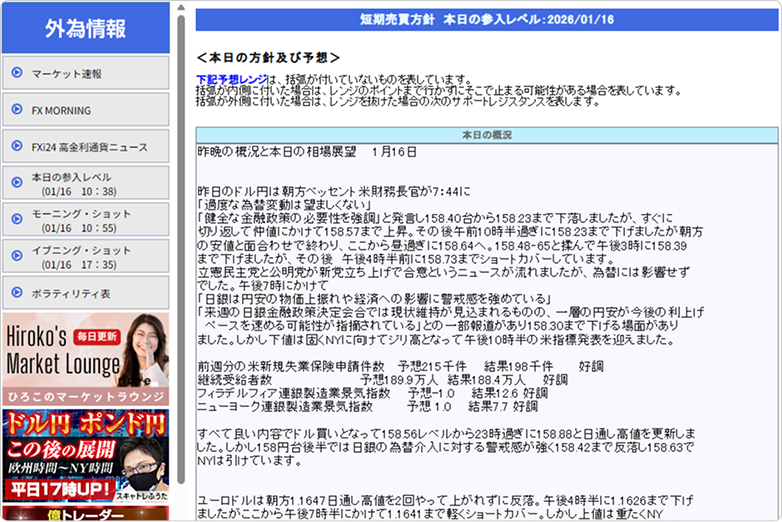The width and height of the screenshot is (782, 522).
Task: Click the 億トレーダー banner
Action: click(x=86, y=514)
